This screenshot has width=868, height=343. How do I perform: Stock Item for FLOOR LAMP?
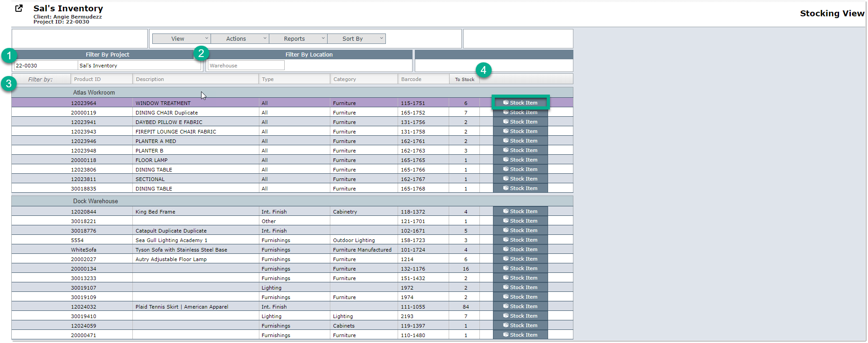coord(521,160)
